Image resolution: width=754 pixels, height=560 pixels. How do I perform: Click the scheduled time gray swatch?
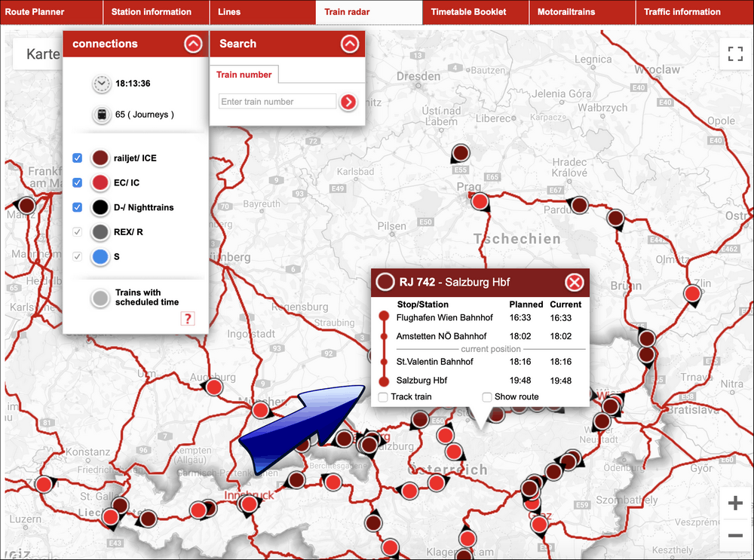100,298
